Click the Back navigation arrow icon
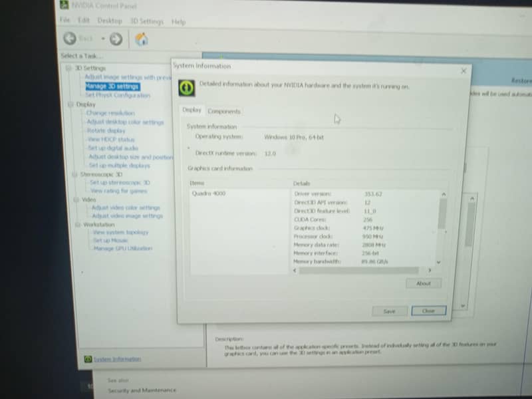 [71, 39]
